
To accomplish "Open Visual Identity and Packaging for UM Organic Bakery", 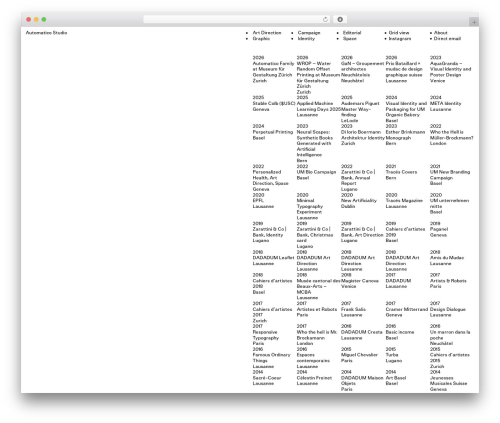I will point(406,109).
